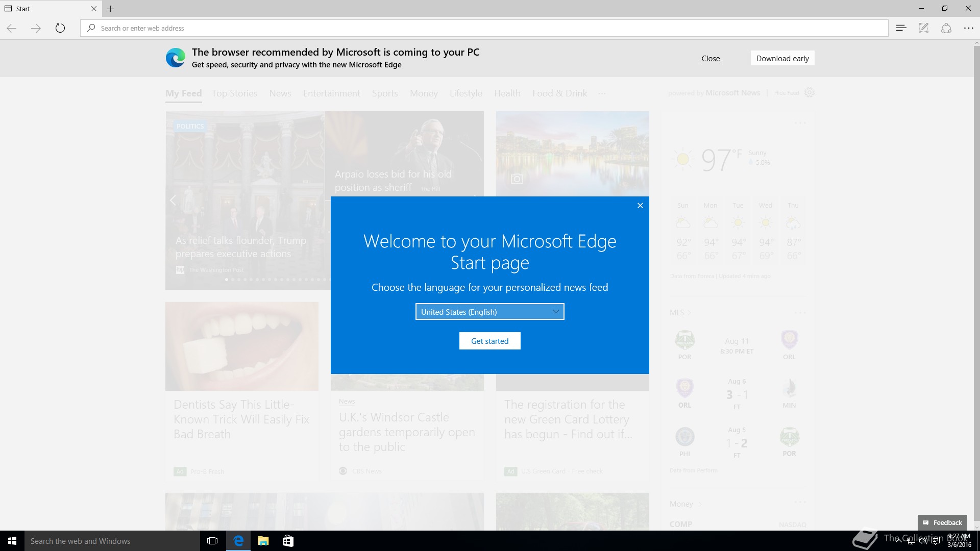Open the Arpaio loses bid headline
This screenshot has width=980, height=551.
(x=393, y=181)
